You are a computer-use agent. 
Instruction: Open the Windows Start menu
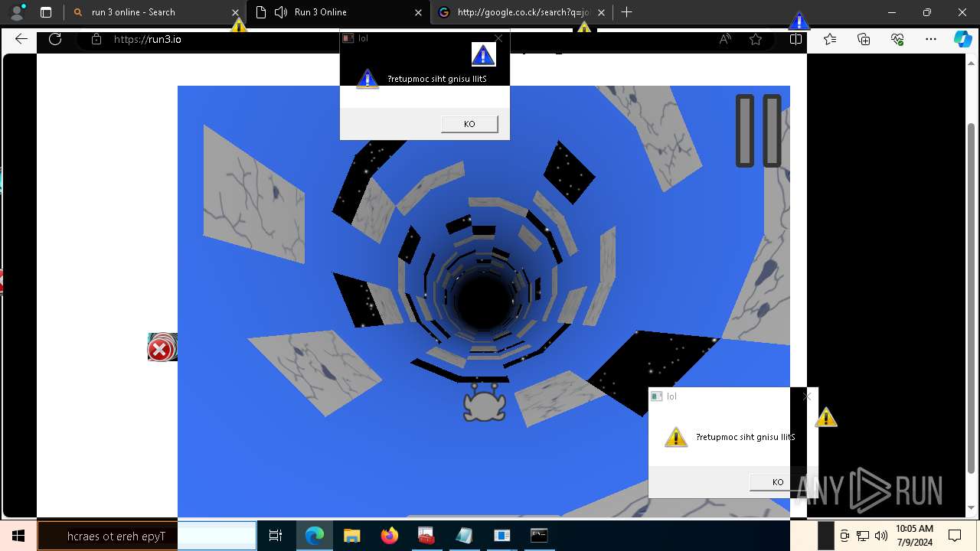click(x=18, y=536)
